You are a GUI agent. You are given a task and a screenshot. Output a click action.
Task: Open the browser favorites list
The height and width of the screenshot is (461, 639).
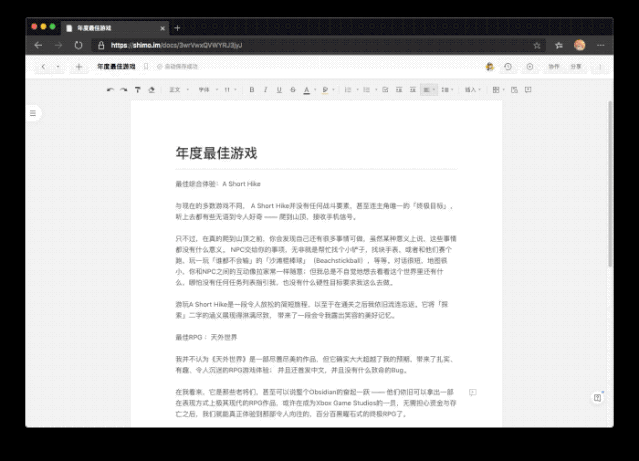click(559, 45)
